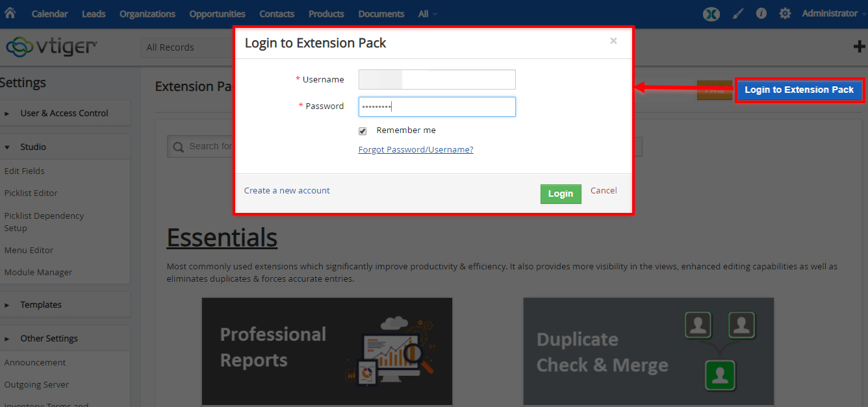Click the vtiger logo
Viewport: 868px width, 407px height.
coord(51,47)
